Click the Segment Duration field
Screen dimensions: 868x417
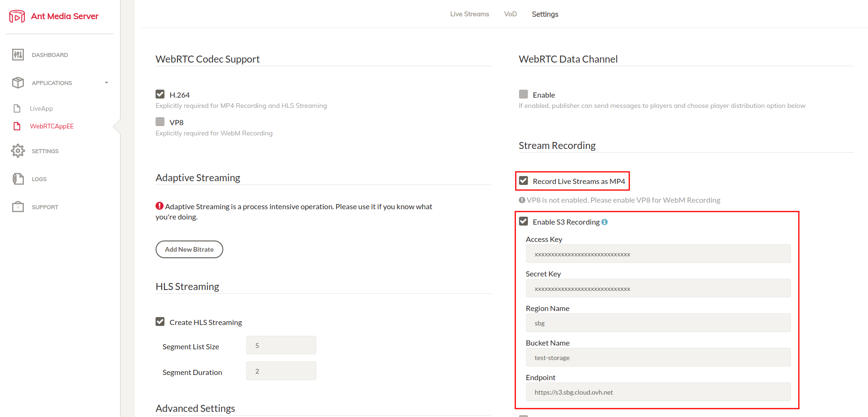point(281,371)
